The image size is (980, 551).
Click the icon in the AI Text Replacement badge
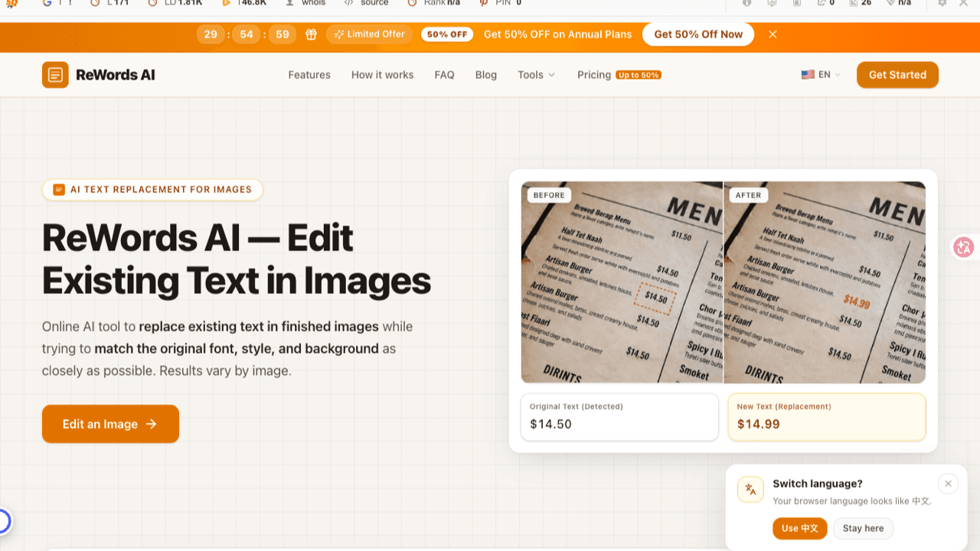pyautogui.click(x=59, y=189)
